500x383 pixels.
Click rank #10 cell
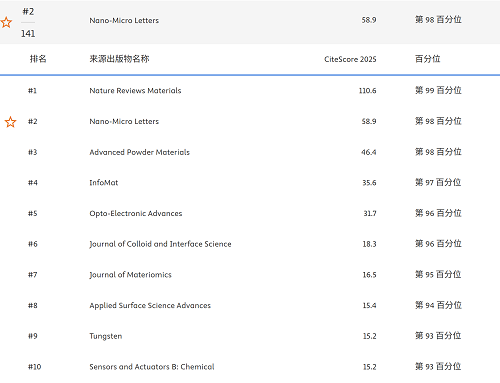[x=35, y=367]
